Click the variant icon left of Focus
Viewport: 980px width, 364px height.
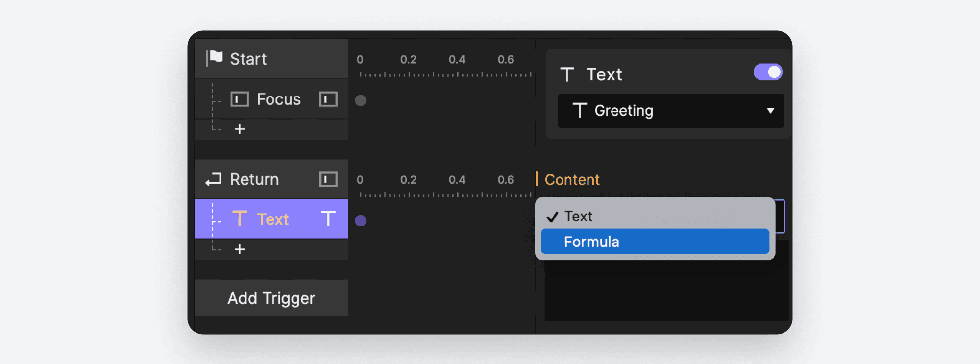pos(239,99)
